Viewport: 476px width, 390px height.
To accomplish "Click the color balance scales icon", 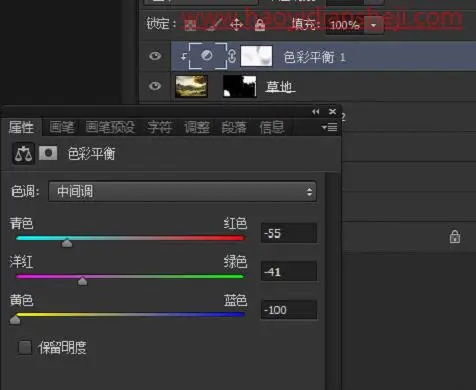I will (23, 154).
